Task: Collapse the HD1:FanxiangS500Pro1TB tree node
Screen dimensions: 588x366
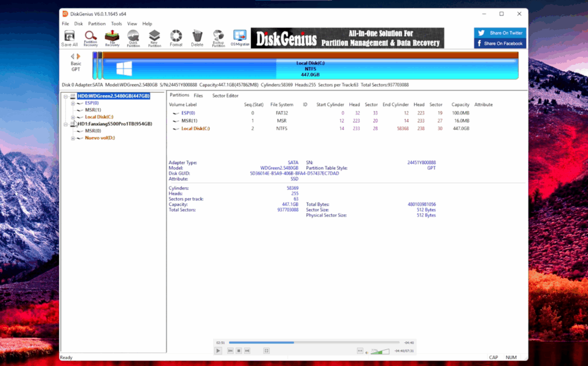Action: 65,124
